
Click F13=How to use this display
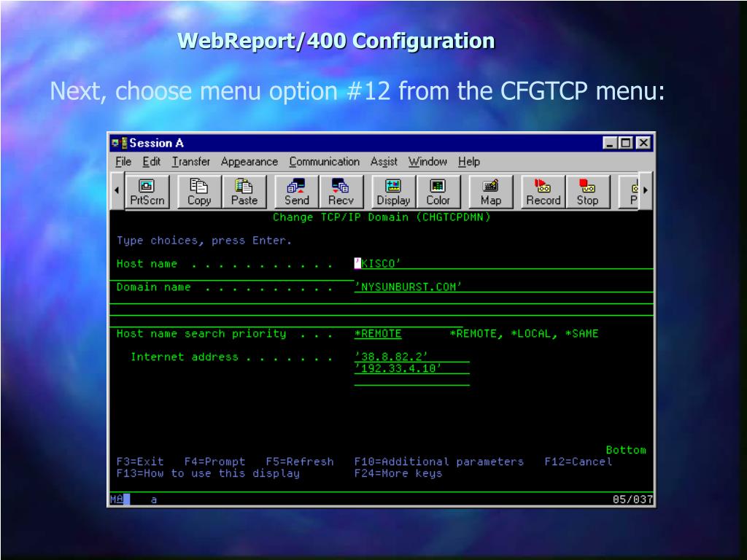click(x=208, y=473)
